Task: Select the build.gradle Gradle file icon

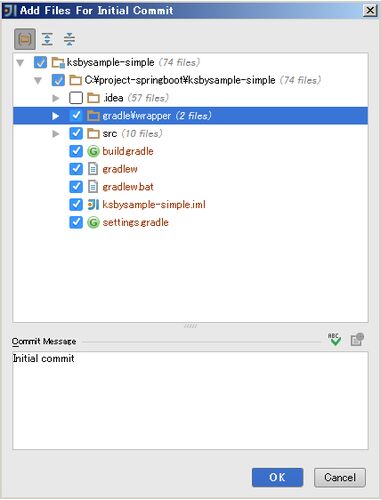Action: click(93, 151)
